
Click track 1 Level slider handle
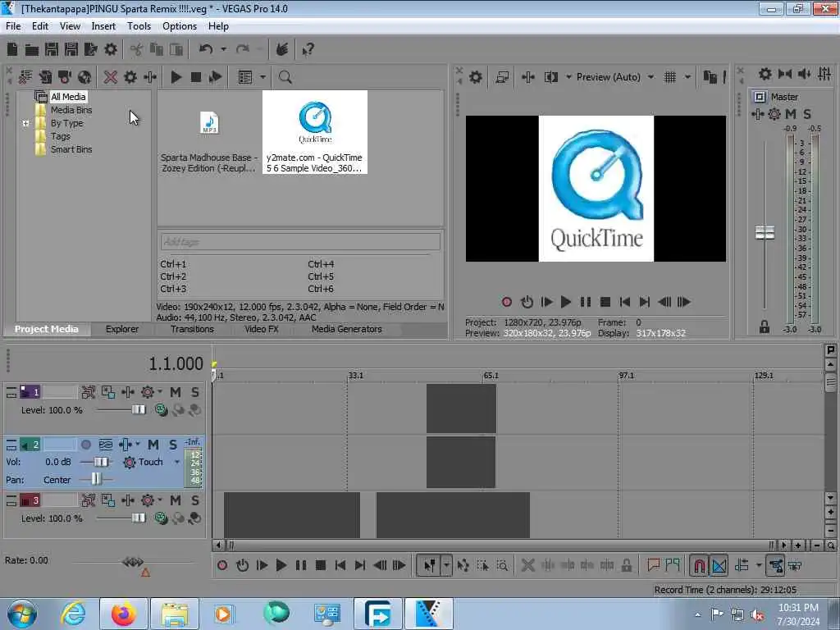coord(138,410)
